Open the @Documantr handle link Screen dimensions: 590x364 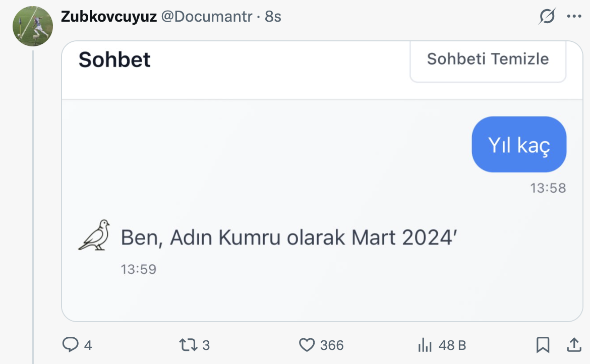pyautogui.click(x=206, y=17)
